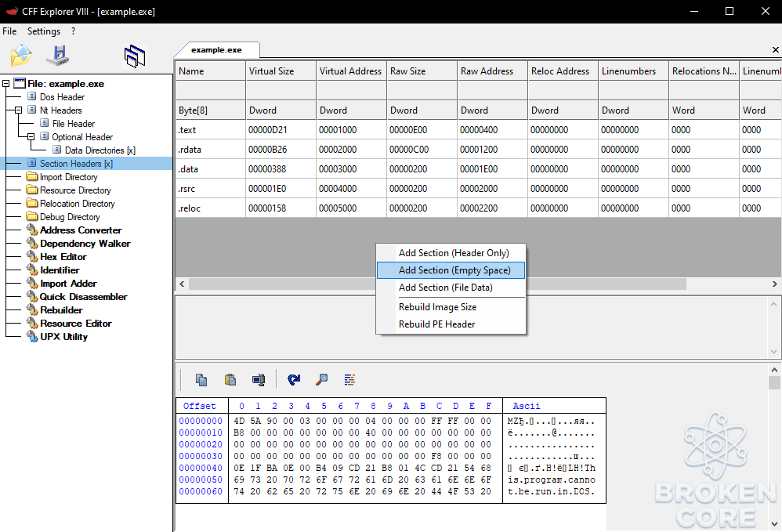Click the Dependency Walker tool icon
This screenshot has height=532, width=782.
click(x=32, y=244)
